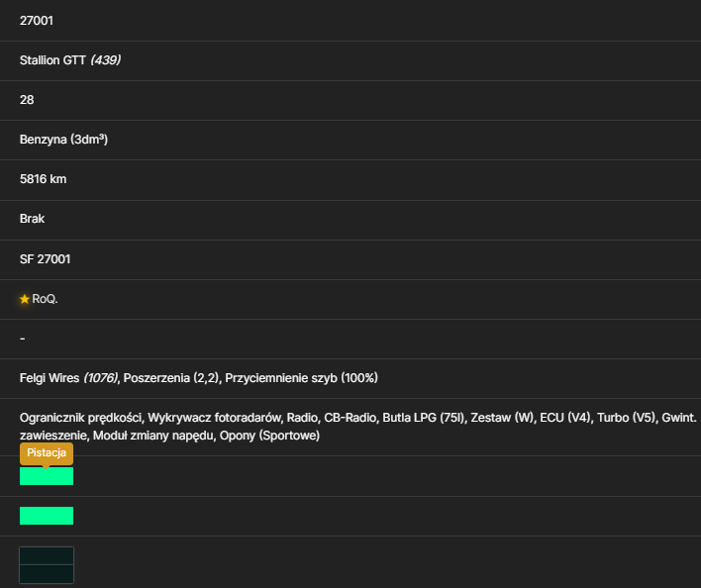Click the vehicle ID 27001 row

pos(350,21)
